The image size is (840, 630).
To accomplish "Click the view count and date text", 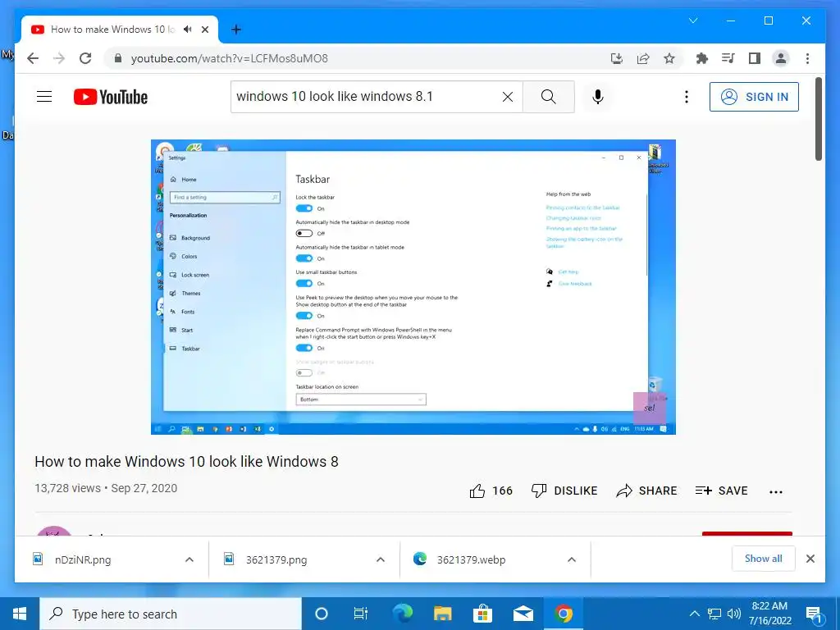I will pos(106,488).
